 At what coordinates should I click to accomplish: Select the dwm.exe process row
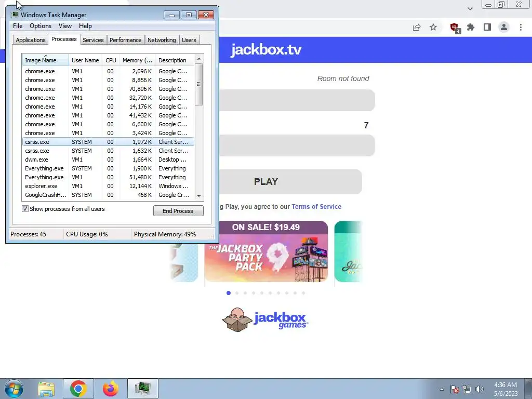108,159
